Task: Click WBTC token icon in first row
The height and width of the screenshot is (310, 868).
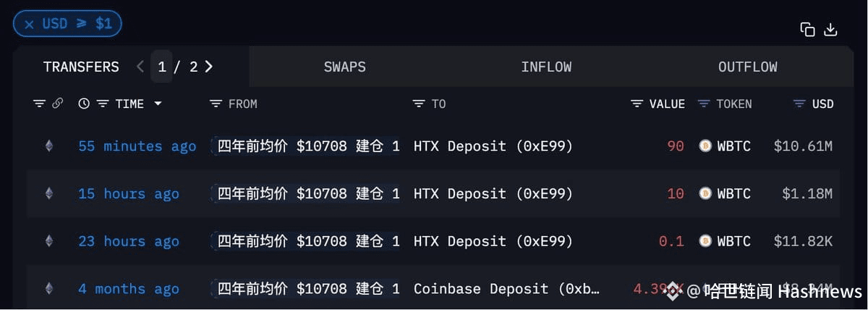Action: pyautogui.click(x=705, y=146)
